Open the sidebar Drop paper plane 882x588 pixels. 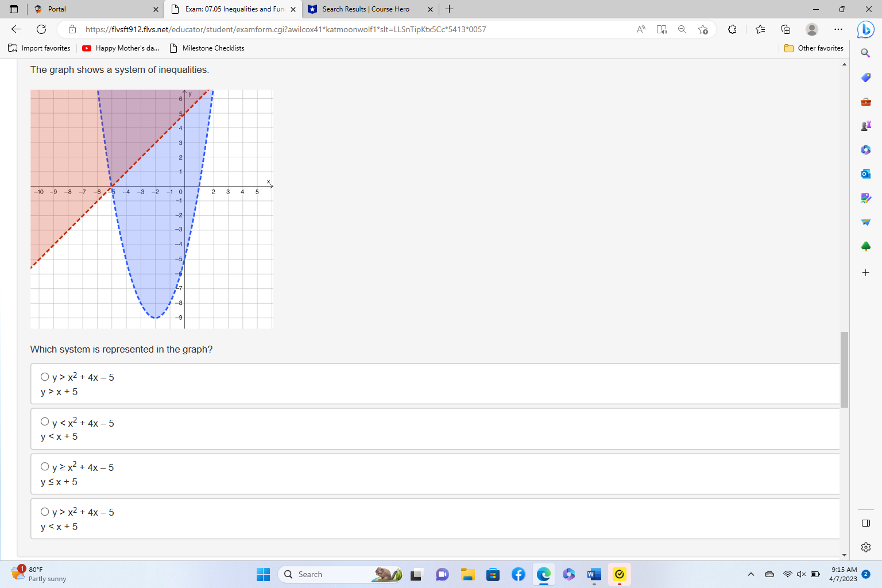[866, 222]
